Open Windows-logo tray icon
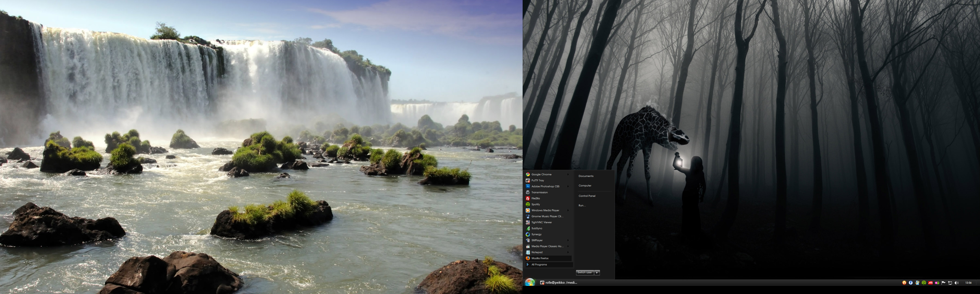The image size is (980, 294). 917,283
